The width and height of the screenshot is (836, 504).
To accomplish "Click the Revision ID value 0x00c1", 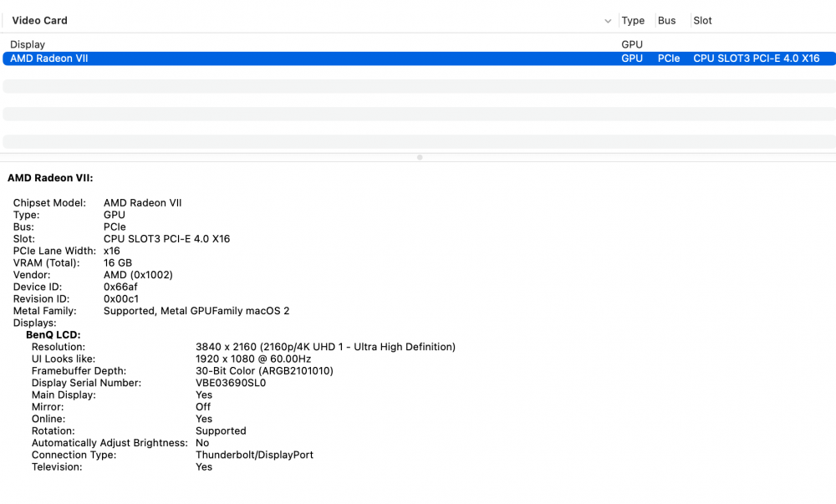I will (121, 299).
